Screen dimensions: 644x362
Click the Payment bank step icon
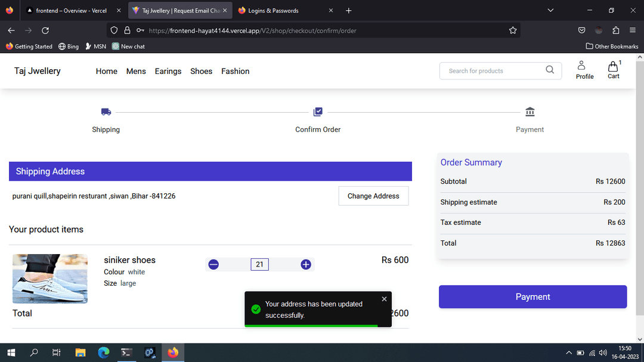click(x=530, y=112)
